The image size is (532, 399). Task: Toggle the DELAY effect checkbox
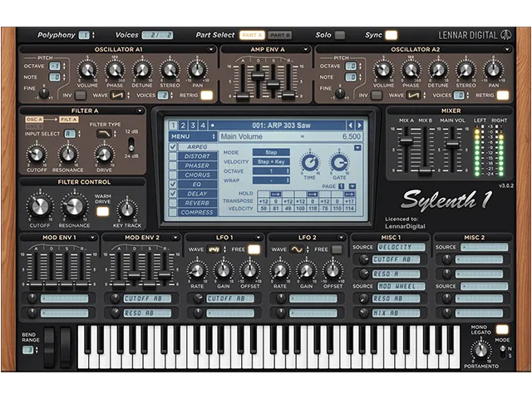173,194
